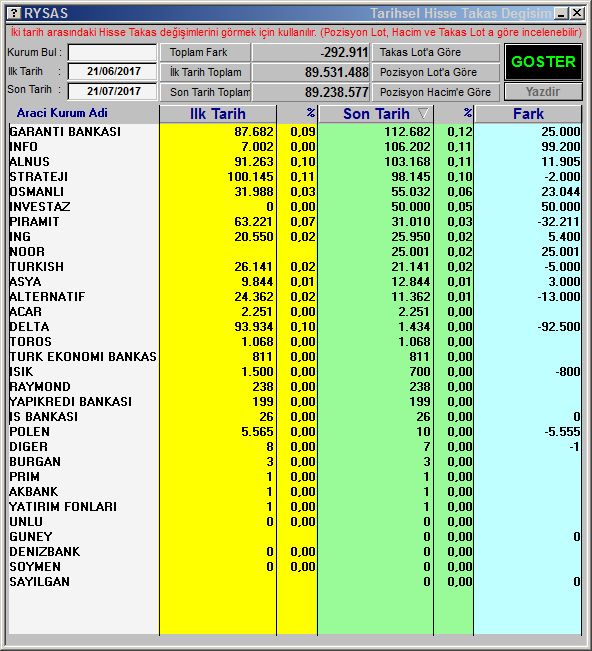Select the PIRAMIT row
Screen dimensions: 592x651
pos(295,221)
